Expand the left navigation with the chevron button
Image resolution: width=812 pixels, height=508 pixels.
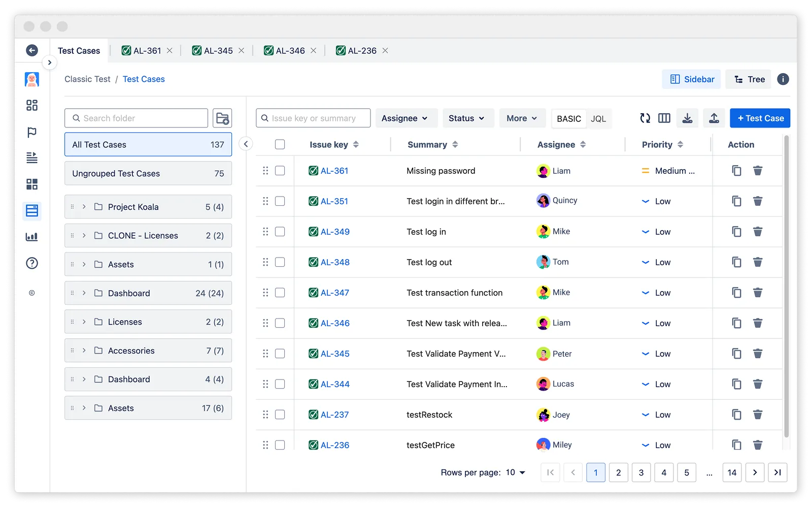coord(49,62)
